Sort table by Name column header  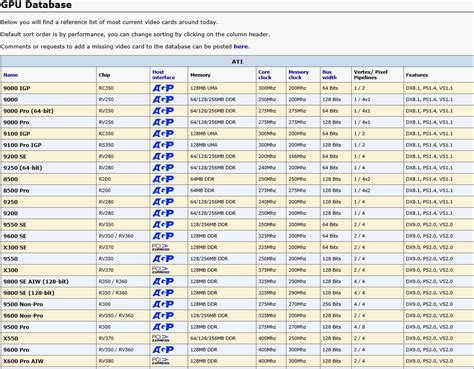pos(11,75)
